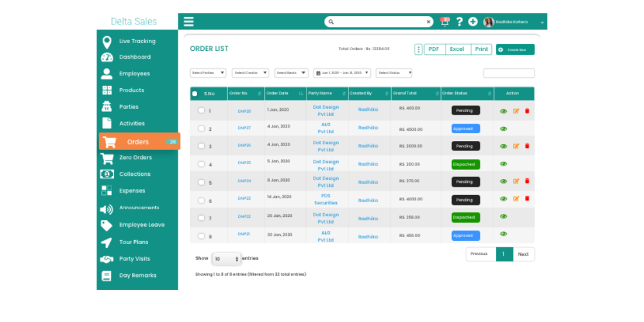
Task: Delete order in row 3
Action: coord(527,146)
